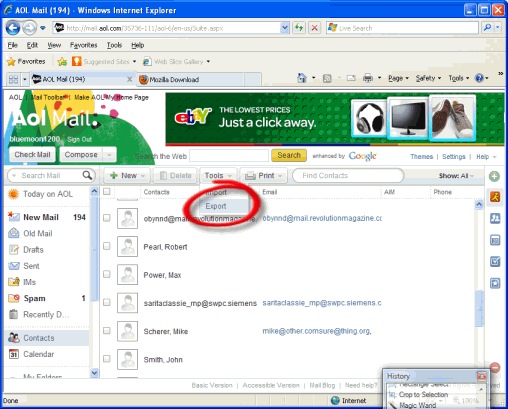Click the contacts panel icon on right sidebar
Image resolution: width=508 pixels, height=409 pixels.
click(495, 218)
